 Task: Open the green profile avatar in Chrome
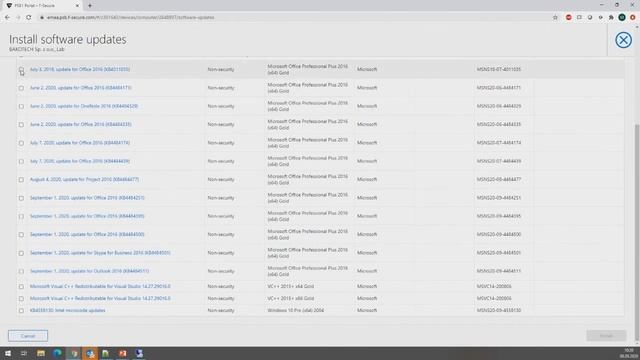pyautogui.click(x=622, y=18)
